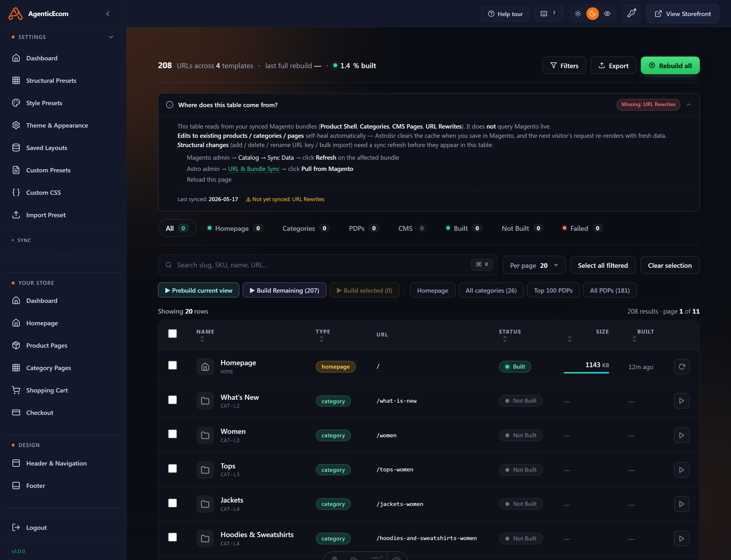Screen dimensions: 731x560
Task: Collapse the 'Where does this table' panel
Action: (x=689, y=105)
